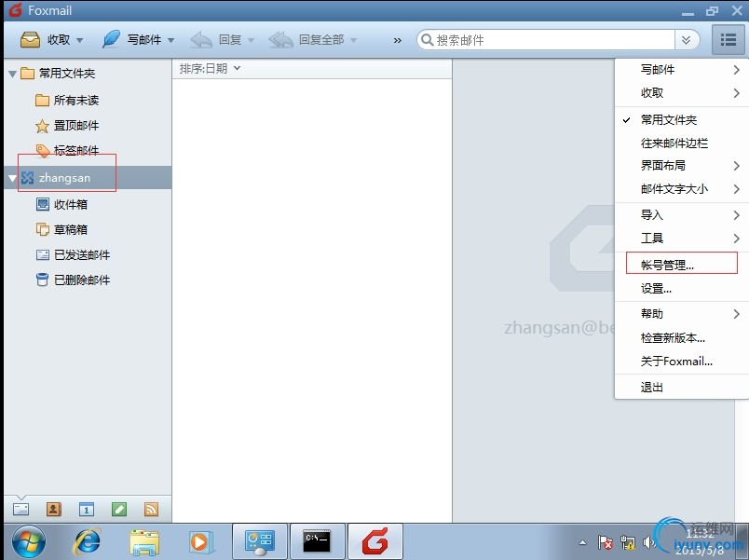Click the receive mail (收取) envelope icon
The image size is (749, 560).
pos(30,40)
